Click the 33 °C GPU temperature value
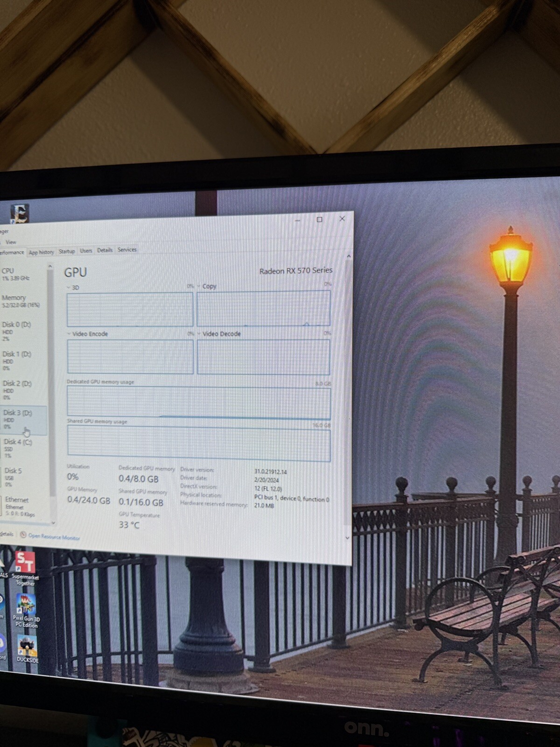 point(129,525)
